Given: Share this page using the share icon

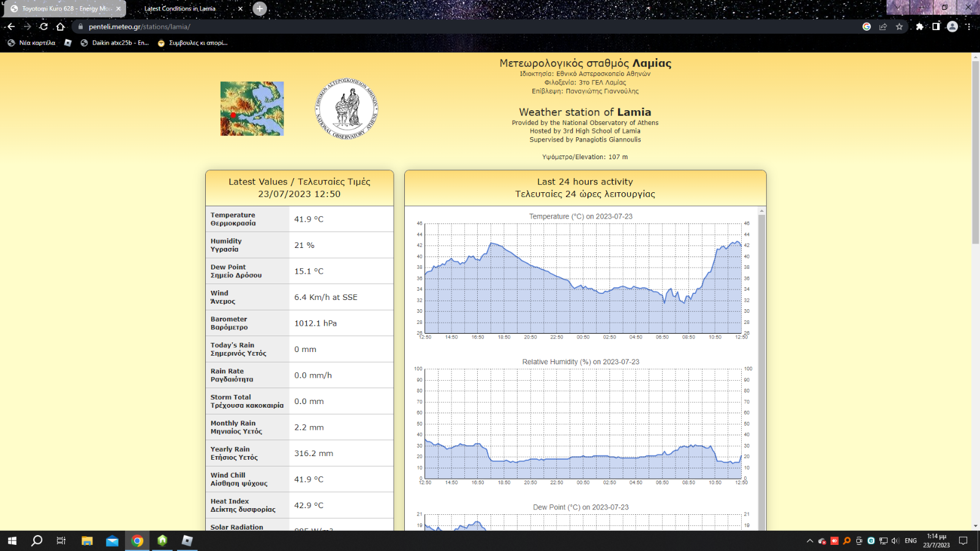Looking at the screenshot, I should pos(883,26).
